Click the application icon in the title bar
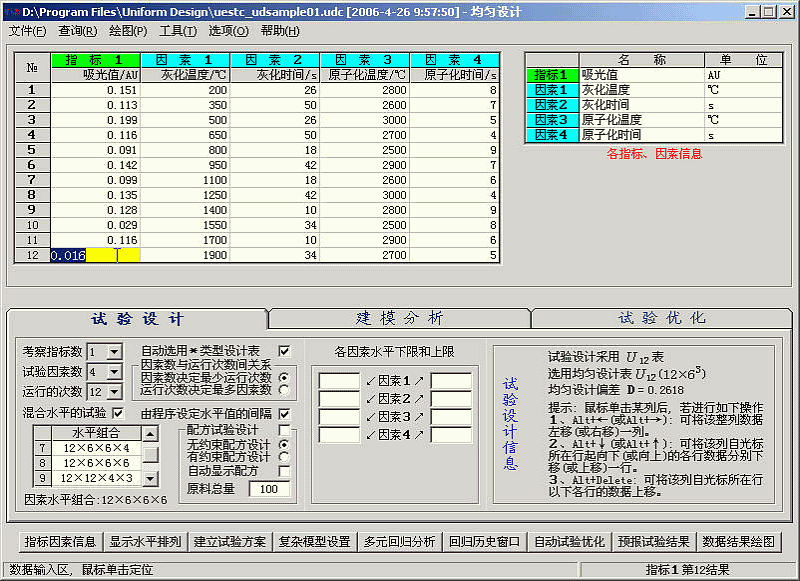800x581 pixels. [x=12, y=11]
